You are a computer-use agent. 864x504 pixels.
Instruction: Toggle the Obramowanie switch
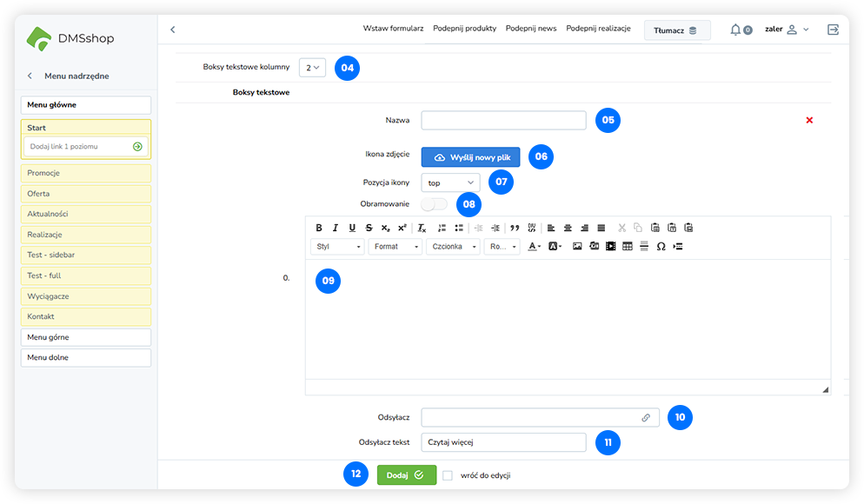pyautogui.click(x=434, y=204)
